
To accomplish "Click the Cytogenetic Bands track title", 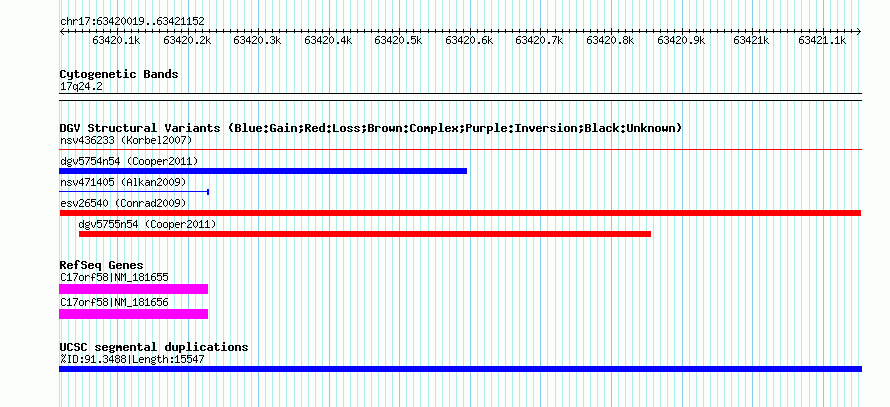I will coord(119,74).
